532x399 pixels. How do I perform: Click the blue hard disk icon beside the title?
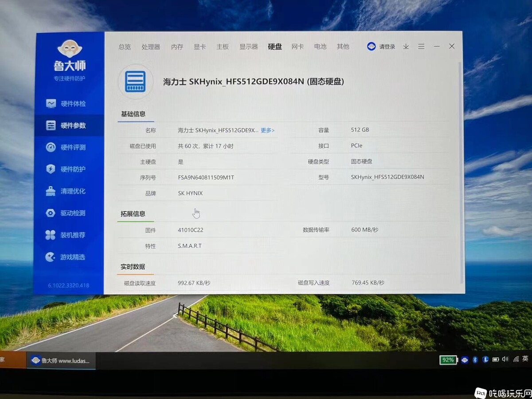click(135, 82)
